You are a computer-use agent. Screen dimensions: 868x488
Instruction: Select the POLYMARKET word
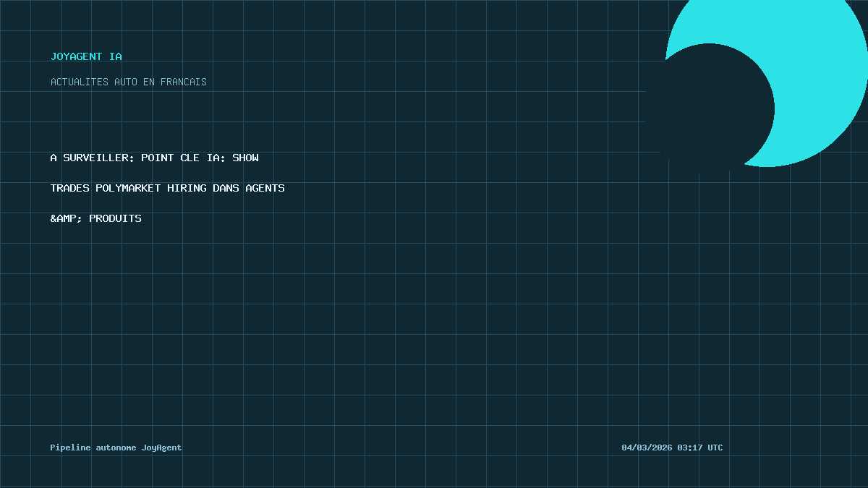tap(128, 188)
